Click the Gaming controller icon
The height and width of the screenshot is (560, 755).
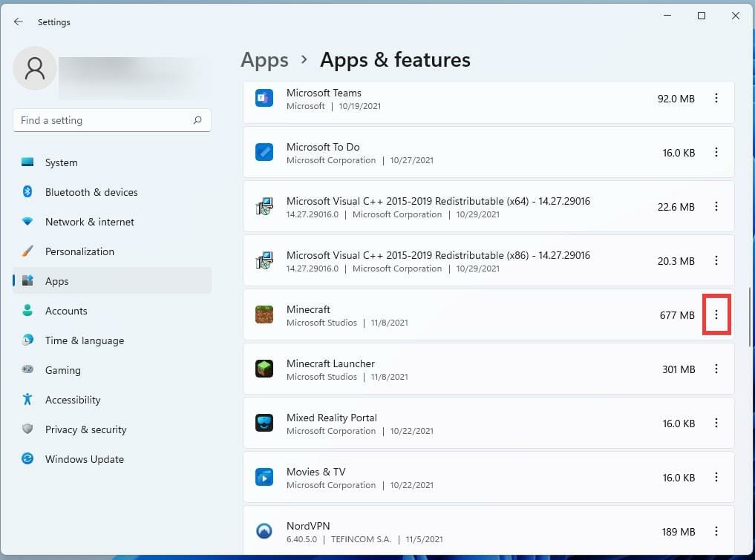click(x=27, y=369)
